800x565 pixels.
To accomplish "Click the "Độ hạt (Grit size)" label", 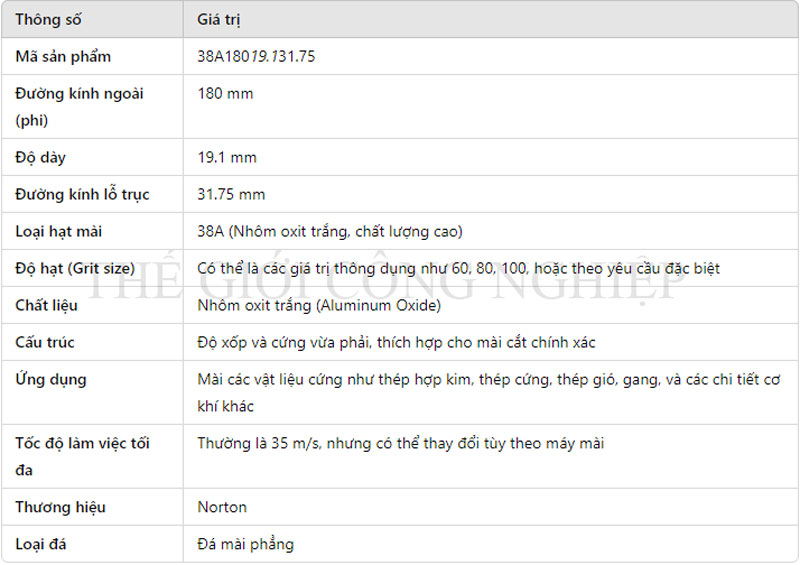I will click(x=75, y=269).
